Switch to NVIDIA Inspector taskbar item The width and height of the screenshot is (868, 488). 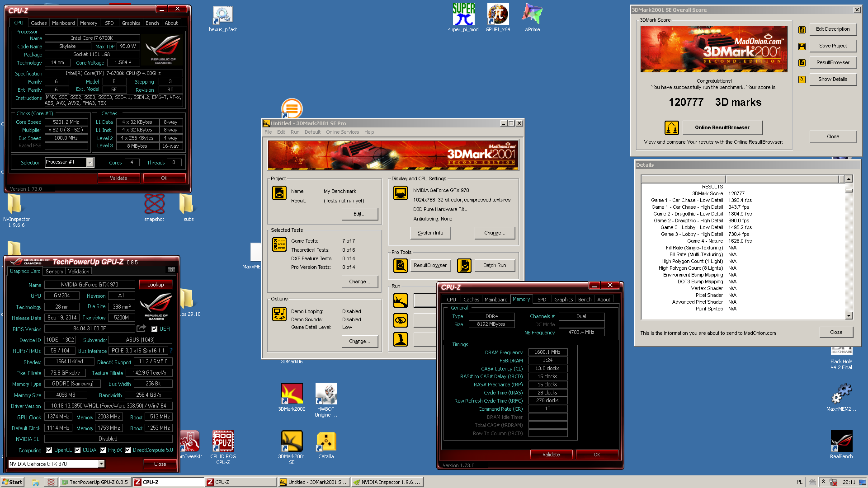click(x=387, y=482)
